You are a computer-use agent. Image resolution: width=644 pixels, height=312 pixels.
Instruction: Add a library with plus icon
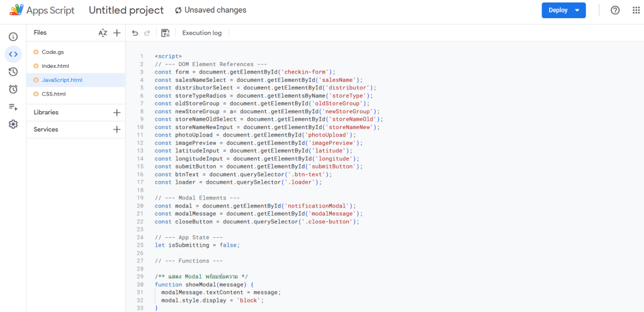(x=116, y=113)
